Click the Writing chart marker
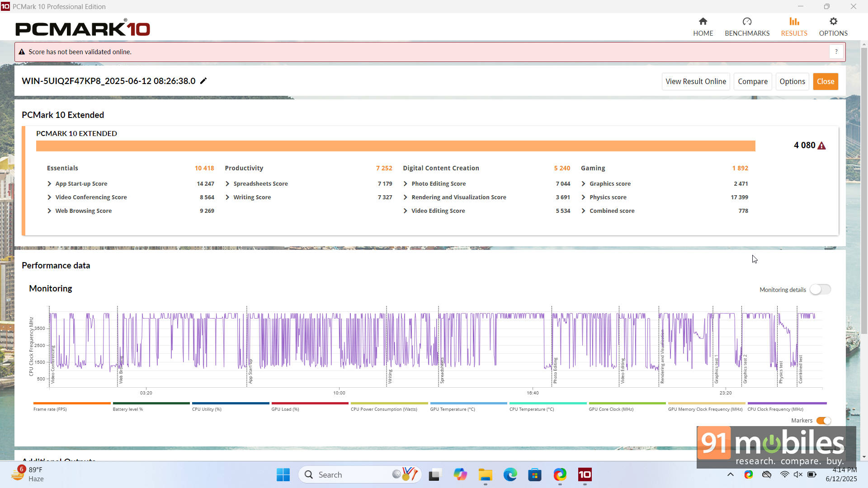868x488 pixels. click(x=390, y=376)
